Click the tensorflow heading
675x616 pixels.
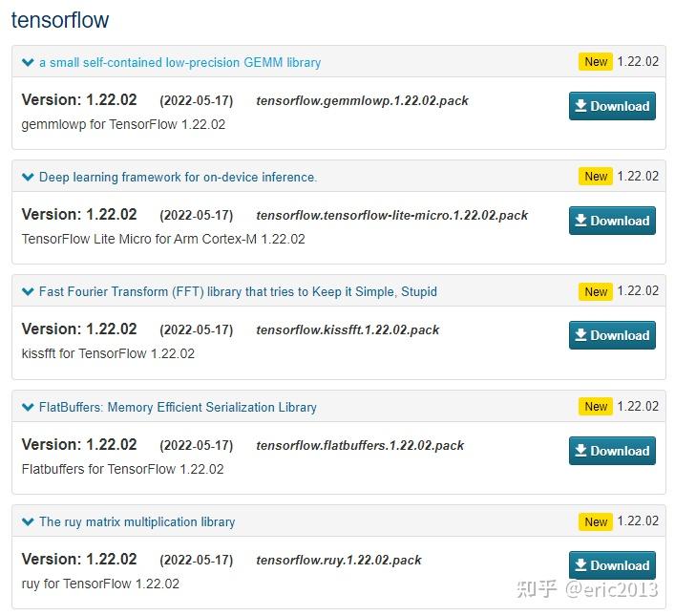(60, 19)
